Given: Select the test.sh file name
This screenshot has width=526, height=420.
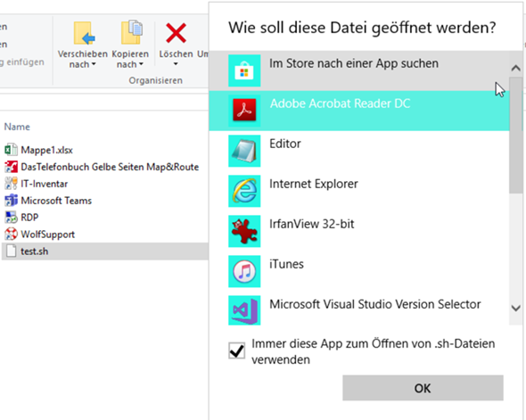Looking at the screenshot, I should pos(34,251).
